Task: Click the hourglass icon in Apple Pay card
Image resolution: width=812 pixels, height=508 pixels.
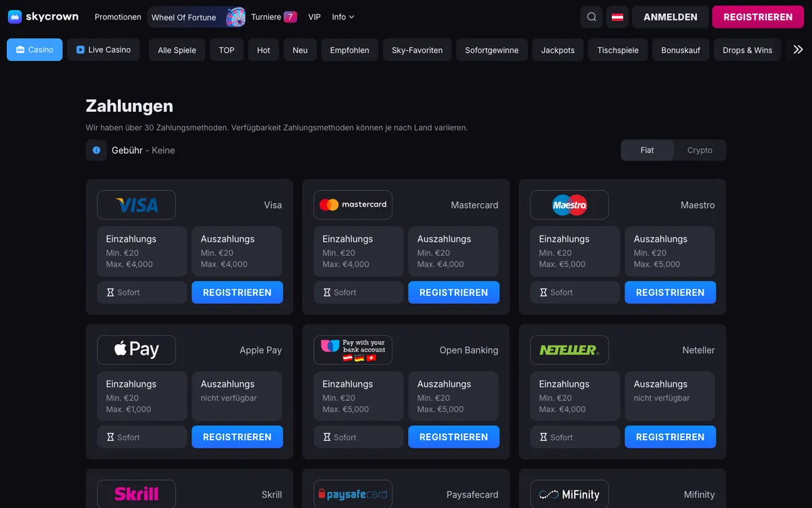Action: (110, 438)
